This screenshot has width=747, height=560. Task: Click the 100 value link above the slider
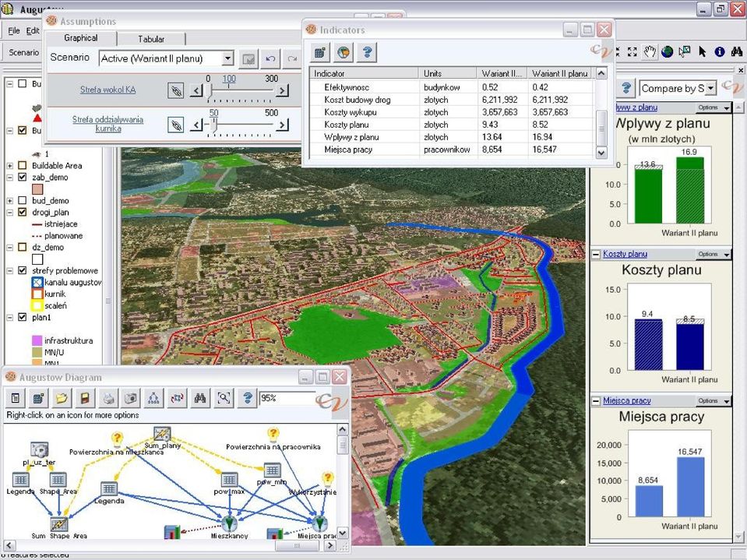[x=229, y=79]
